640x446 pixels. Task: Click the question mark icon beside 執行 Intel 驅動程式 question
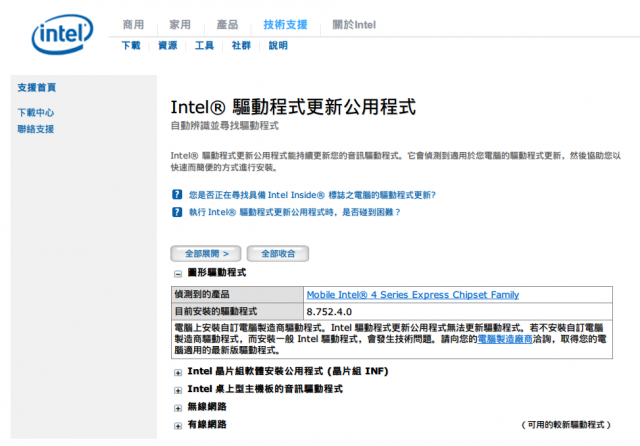(177, 212)
